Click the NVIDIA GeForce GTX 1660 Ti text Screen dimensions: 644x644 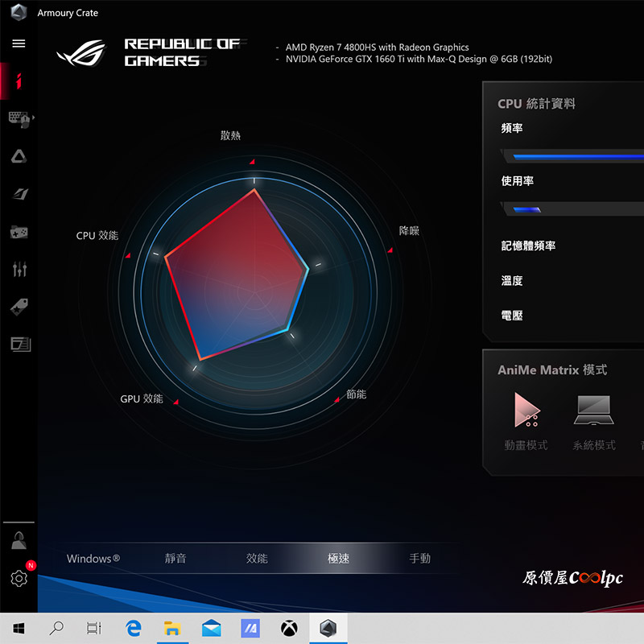pyautogui.click(x=419, y=59)
